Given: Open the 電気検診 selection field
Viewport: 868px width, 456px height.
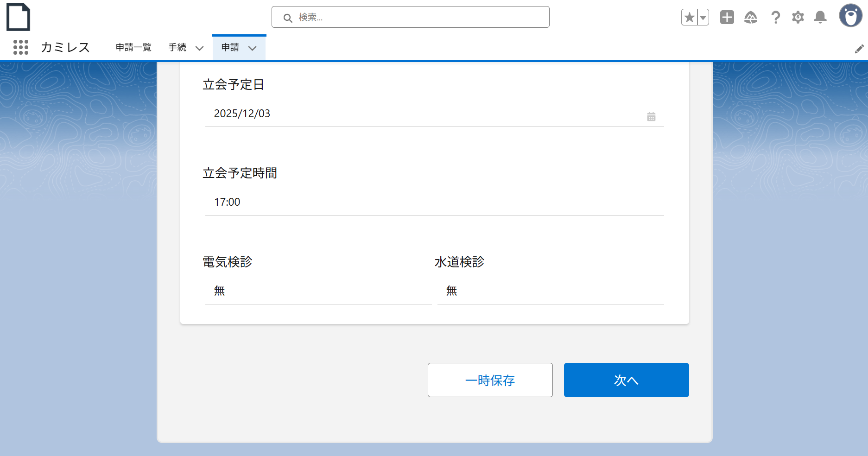Looking at the screenshot, I should [x=318, y=291].
